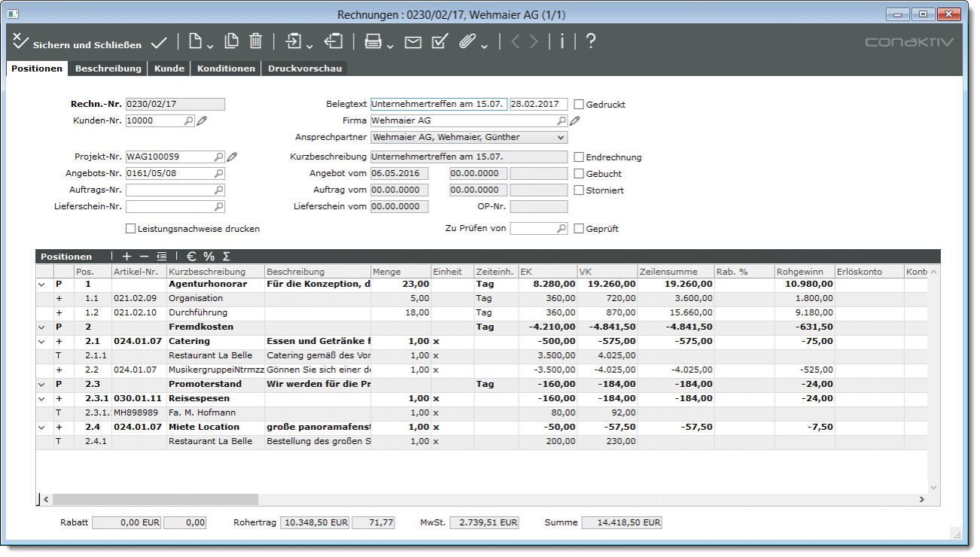Open the Druckvorschau tab
Viewport: 980px width, 557px height.
coord(305,68)
